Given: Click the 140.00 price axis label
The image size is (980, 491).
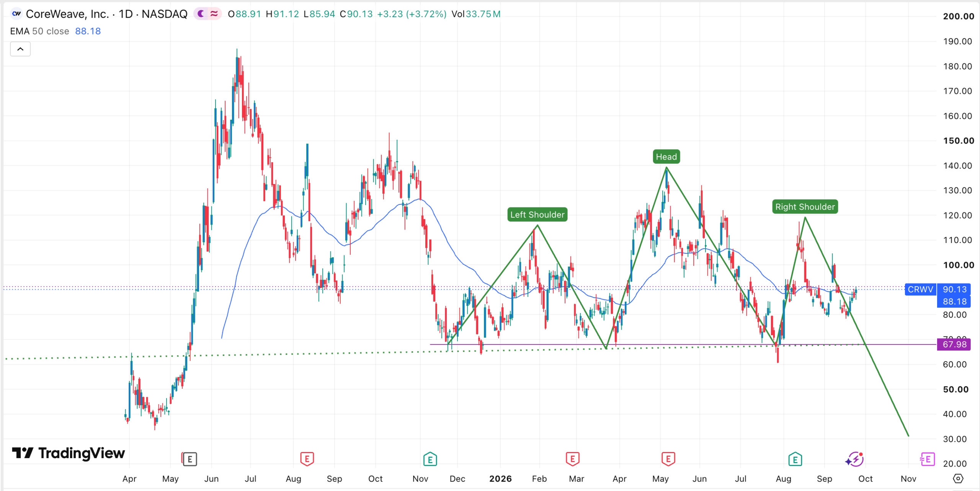Looking at the screenshot, I should tap(957, 166).
